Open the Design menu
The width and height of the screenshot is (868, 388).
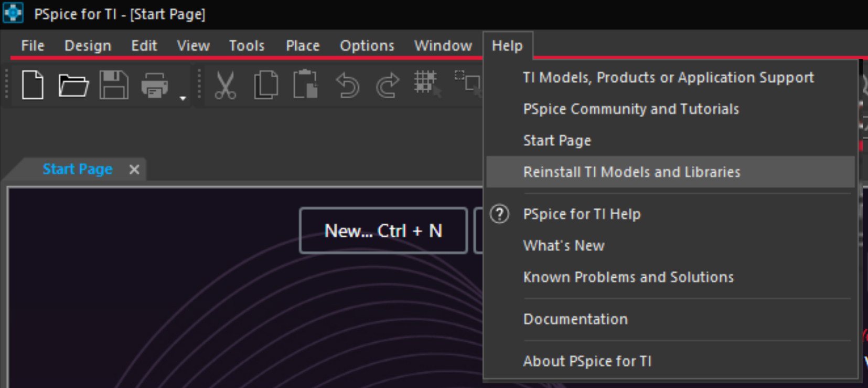88,46
